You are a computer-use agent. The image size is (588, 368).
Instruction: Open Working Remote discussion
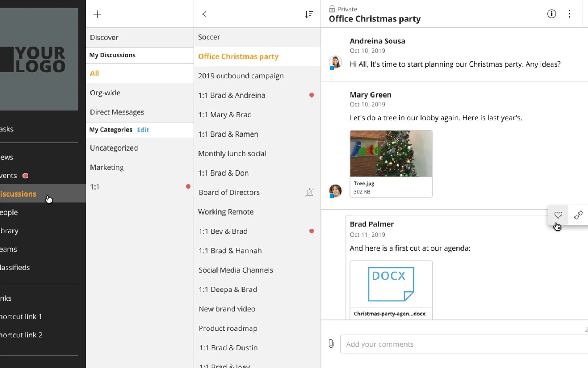point(257,212)
